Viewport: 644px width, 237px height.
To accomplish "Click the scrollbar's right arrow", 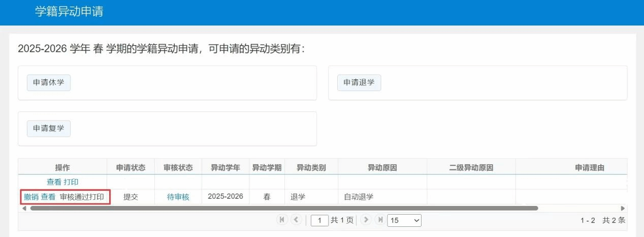I will point(623,208).
